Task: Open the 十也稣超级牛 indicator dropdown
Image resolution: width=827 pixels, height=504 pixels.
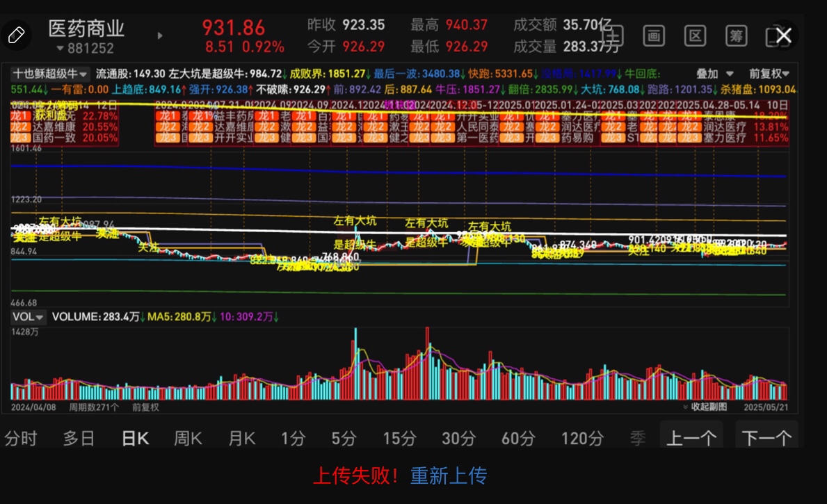Action: click(x=49, y=74)
